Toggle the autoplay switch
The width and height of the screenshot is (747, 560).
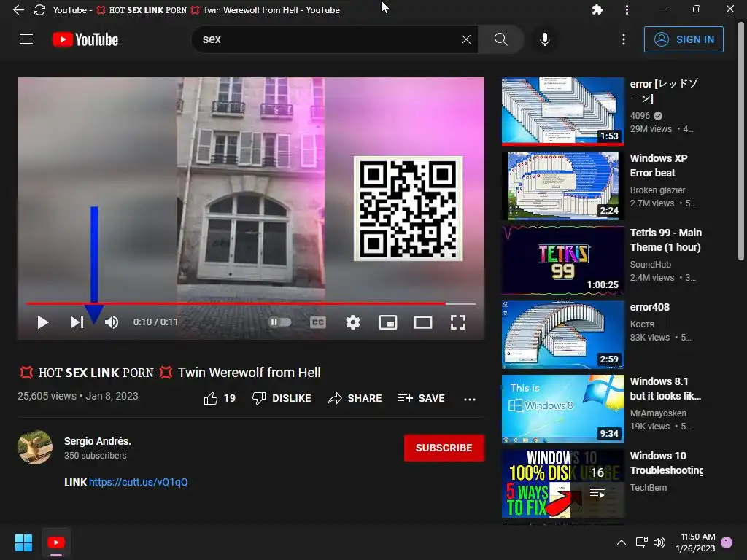pyautogui.click(x=280, y=322)
